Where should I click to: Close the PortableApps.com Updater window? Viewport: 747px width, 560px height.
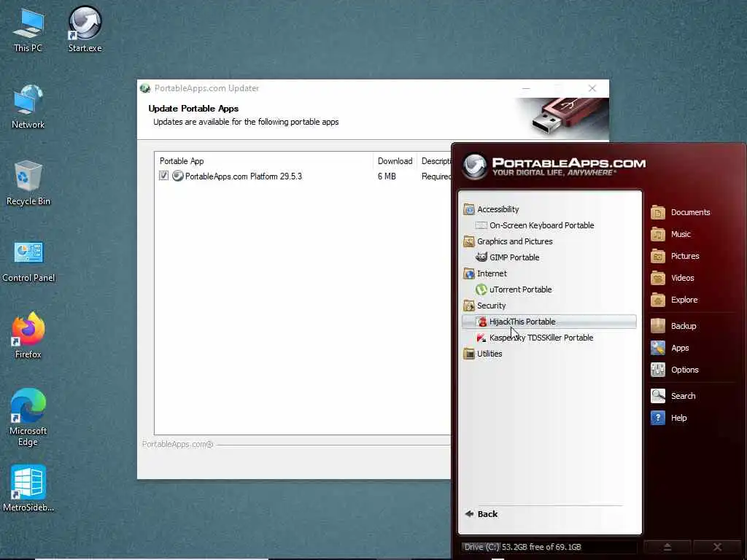click(592, 88)
